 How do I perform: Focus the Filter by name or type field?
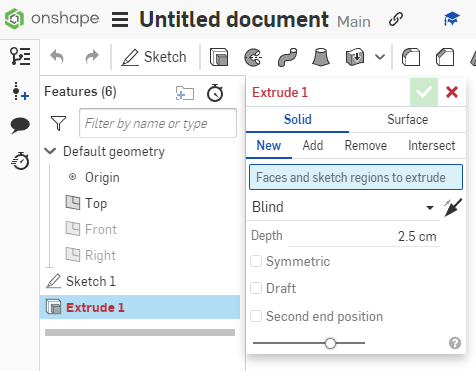tap(158, 123)
